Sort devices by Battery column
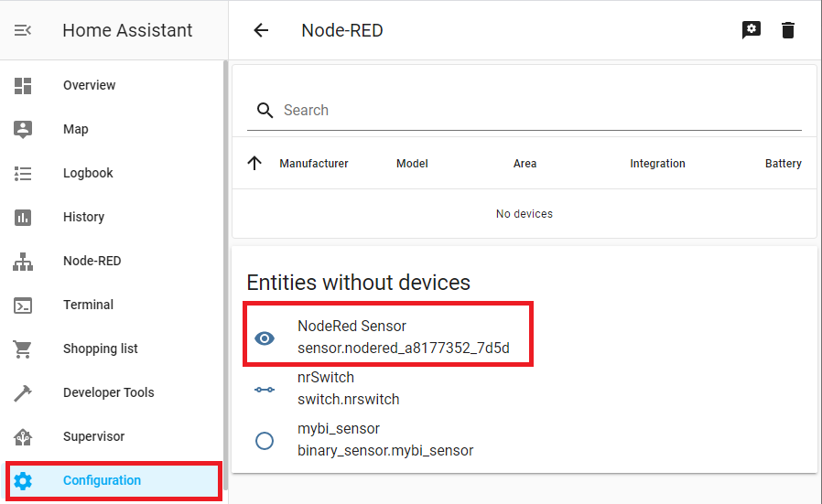The image size is (822, 504). (x=783, y=164)
